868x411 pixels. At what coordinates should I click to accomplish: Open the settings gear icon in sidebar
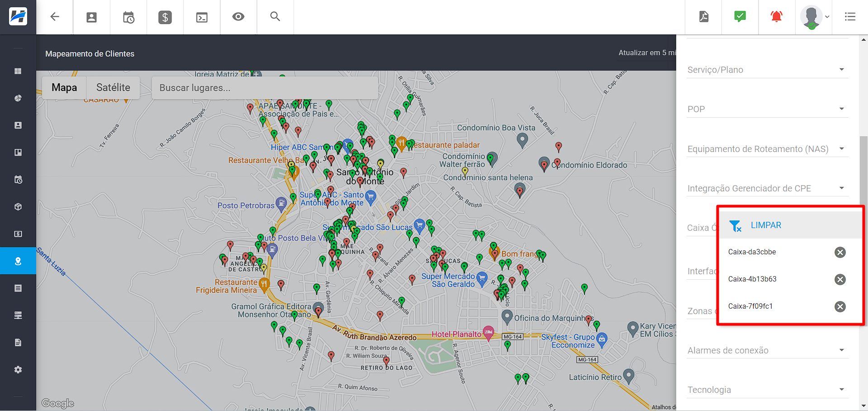(18, 370)
